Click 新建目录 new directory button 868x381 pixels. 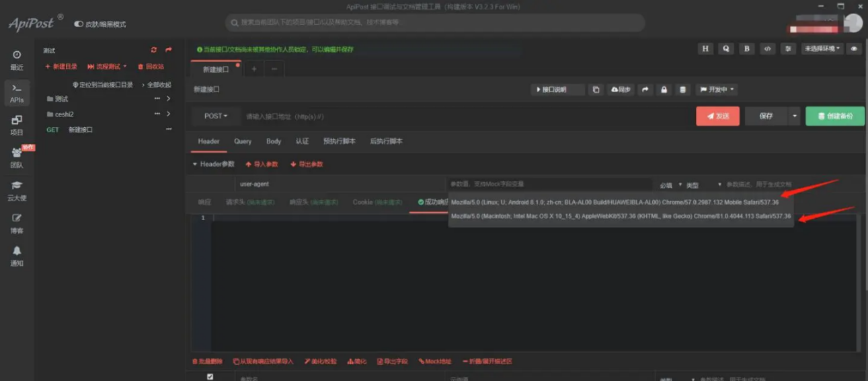coord(61,67)
